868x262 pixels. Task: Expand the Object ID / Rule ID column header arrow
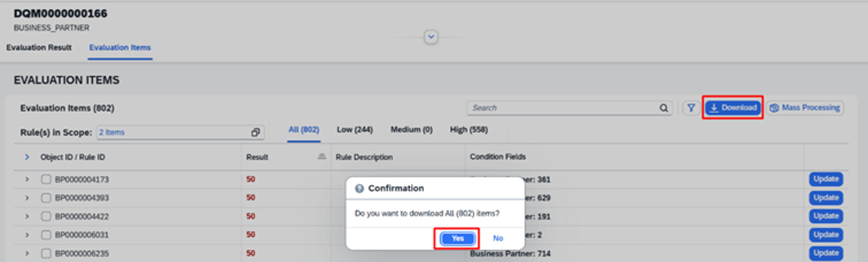point(27,157)
